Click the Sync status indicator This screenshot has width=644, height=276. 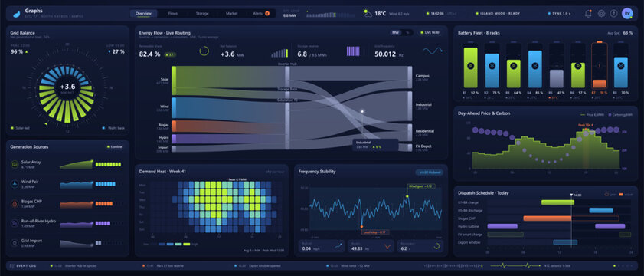click(x=560, y=14)
